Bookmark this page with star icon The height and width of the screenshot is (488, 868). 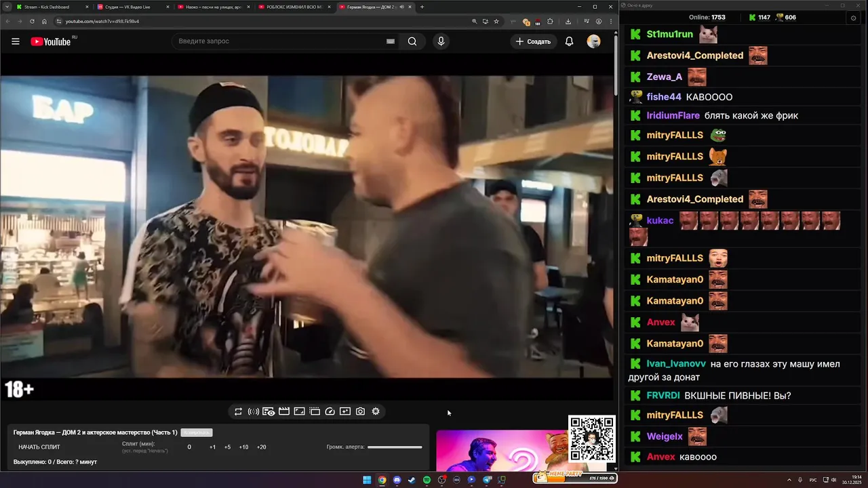496,21
